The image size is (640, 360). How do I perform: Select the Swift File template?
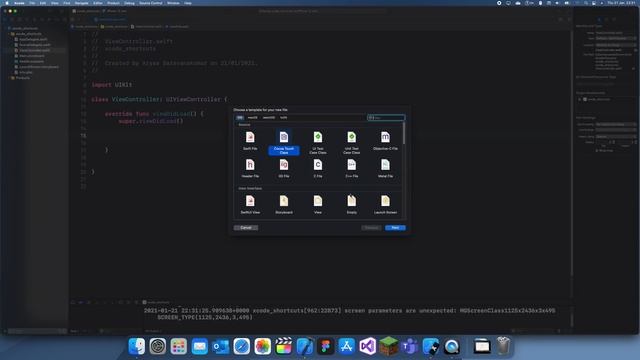point(250,141)
